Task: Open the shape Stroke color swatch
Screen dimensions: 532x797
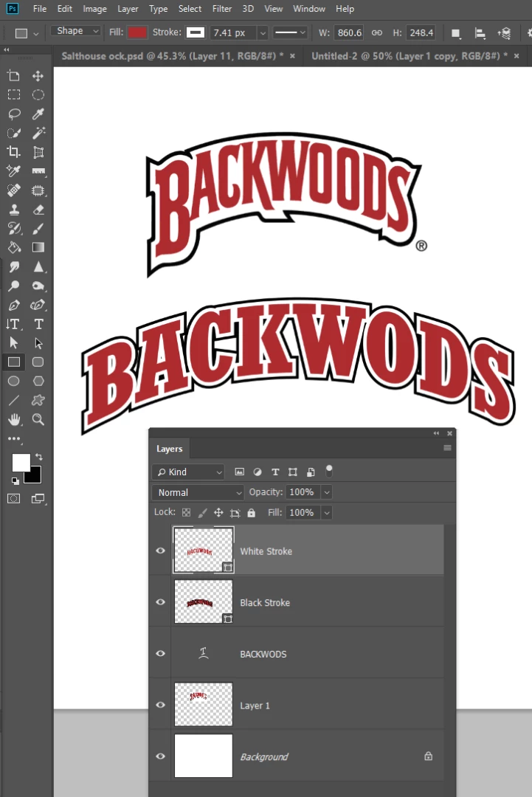Action: click(195, 32)
